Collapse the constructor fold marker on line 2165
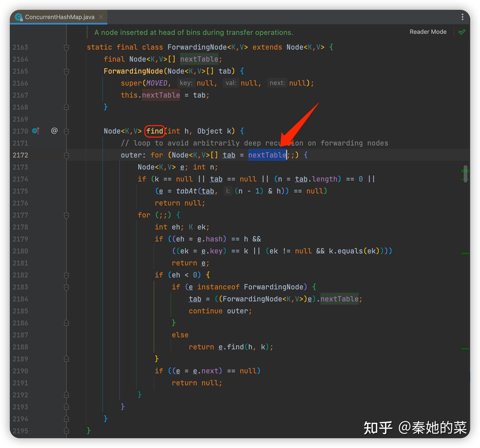The image size is (480, 448). pos(66,71)
